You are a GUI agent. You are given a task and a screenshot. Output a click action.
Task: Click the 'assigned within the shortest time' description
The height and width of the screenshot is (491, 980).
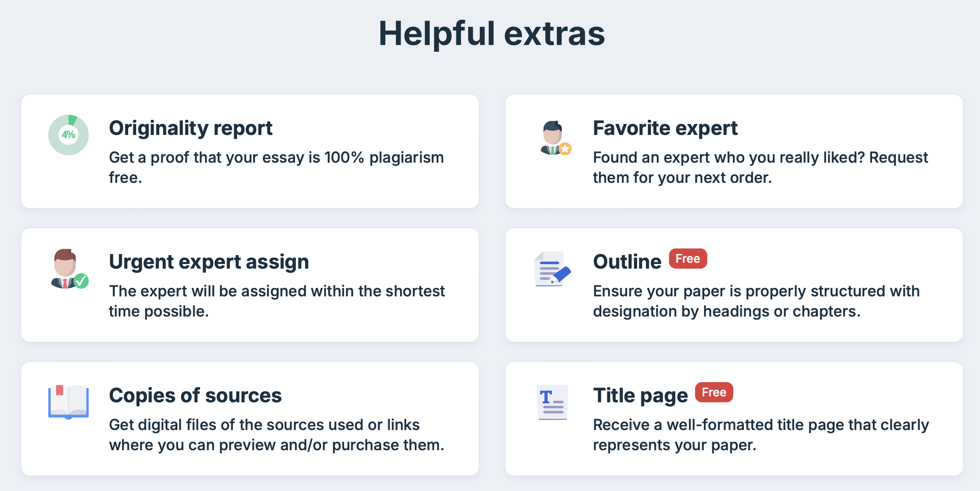point(277,301)
